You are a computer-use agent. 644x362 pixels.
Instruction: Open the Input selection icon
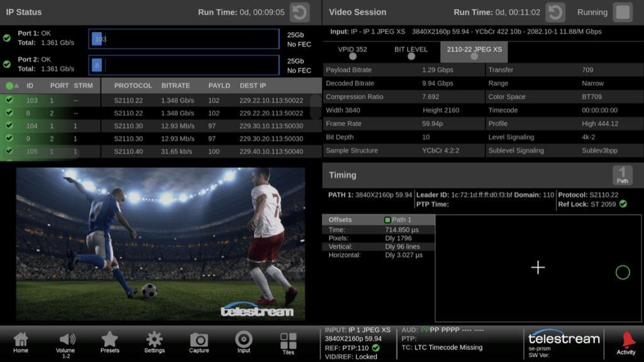click(243, 343)
